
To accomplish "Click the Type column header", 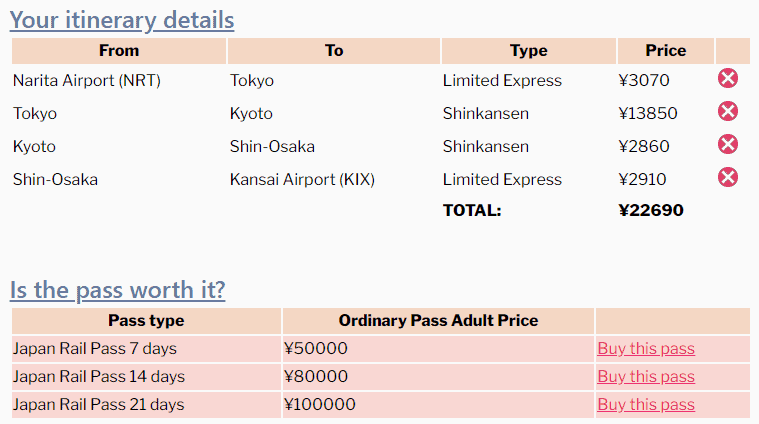I will (x=529, y=51).
